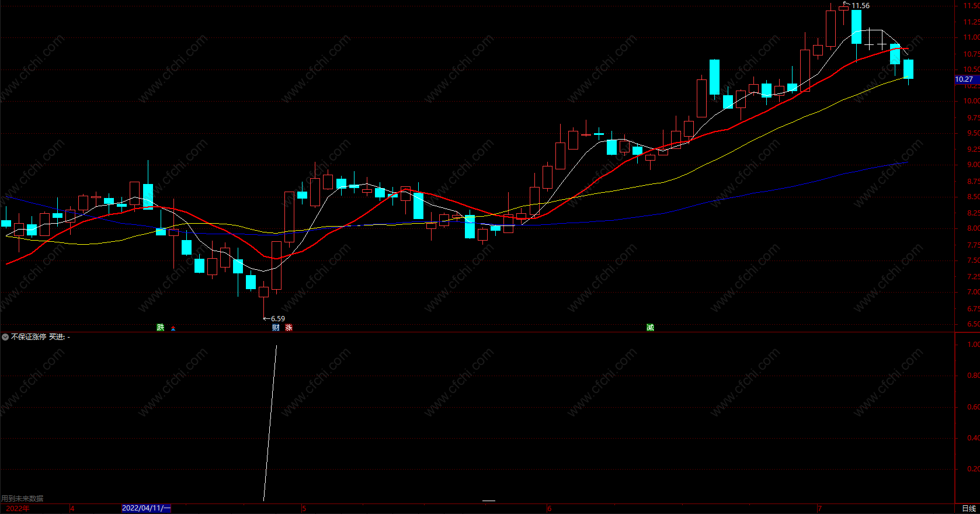980x514 pixels.
Task: Click the 不保证涨停 indicator name
Action: (29, 337)
